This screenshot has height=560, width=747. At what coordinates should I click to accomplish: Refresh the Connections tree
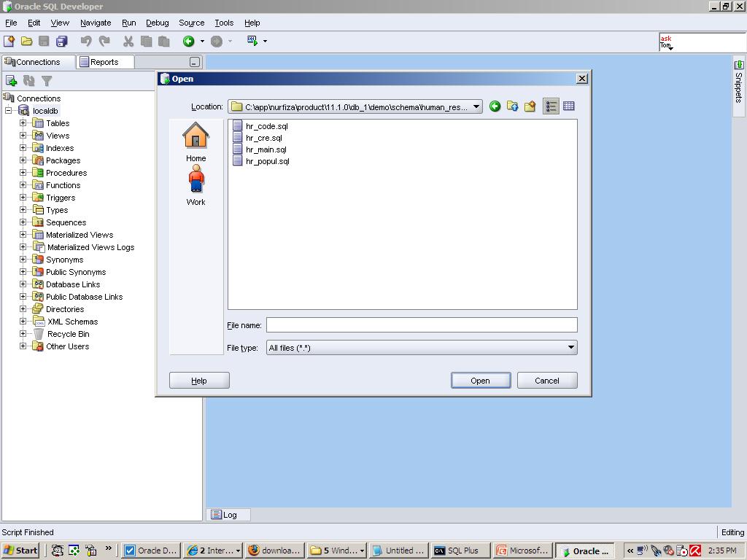click(28, 80)
